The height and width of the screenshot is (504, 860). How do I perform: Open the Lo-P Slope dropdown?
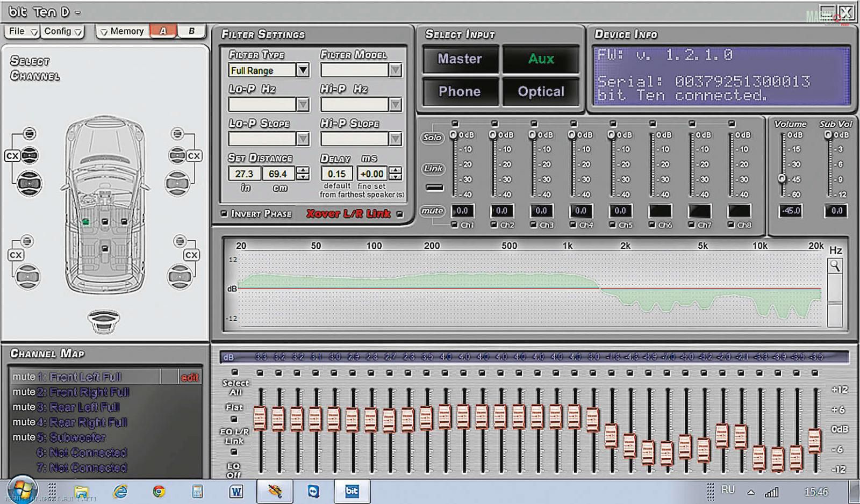coord(303,139)
